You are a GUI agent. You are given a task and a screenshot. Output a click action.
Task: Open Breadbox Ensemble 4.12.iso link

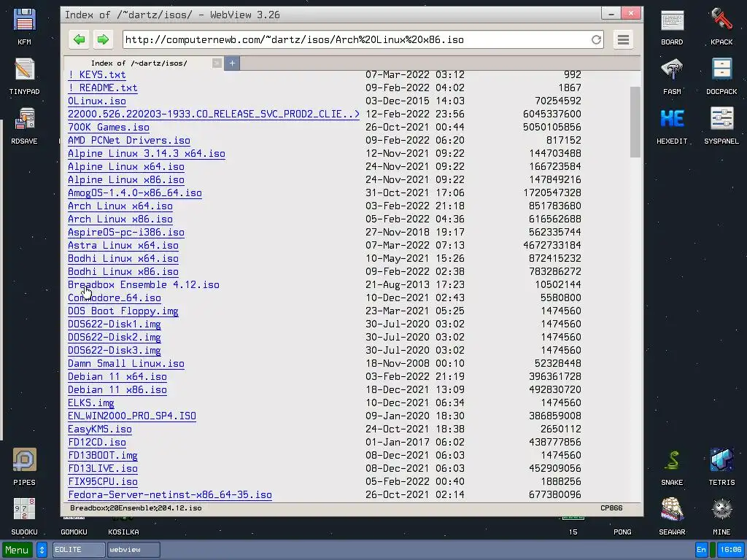click(144, 285)
